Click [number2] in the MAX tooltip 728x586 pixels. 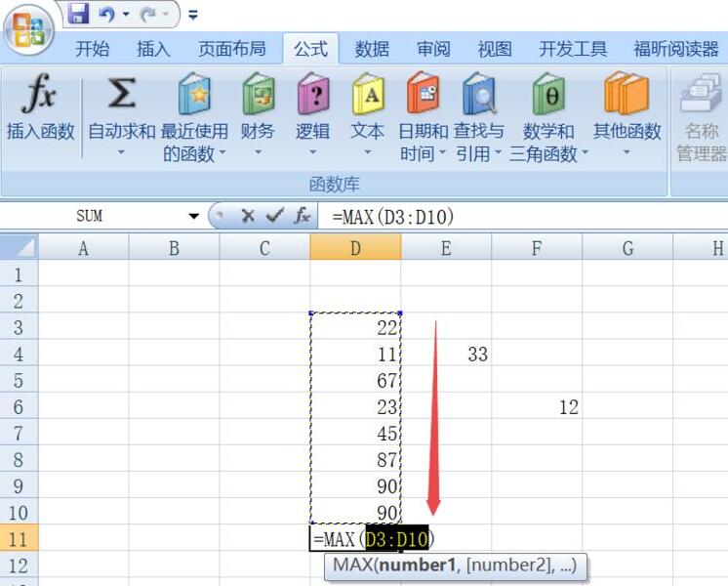pos(509,565)
